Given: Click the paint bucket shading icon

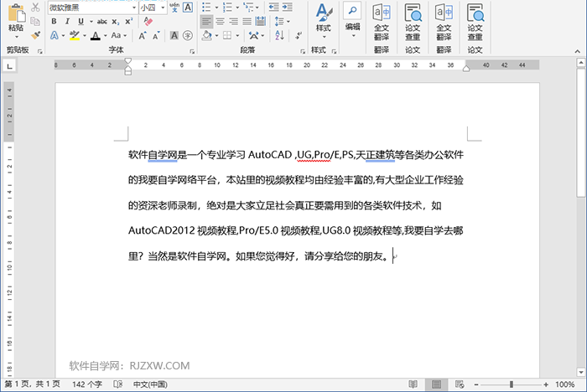Looking at the screenshot, I should 206,35.
